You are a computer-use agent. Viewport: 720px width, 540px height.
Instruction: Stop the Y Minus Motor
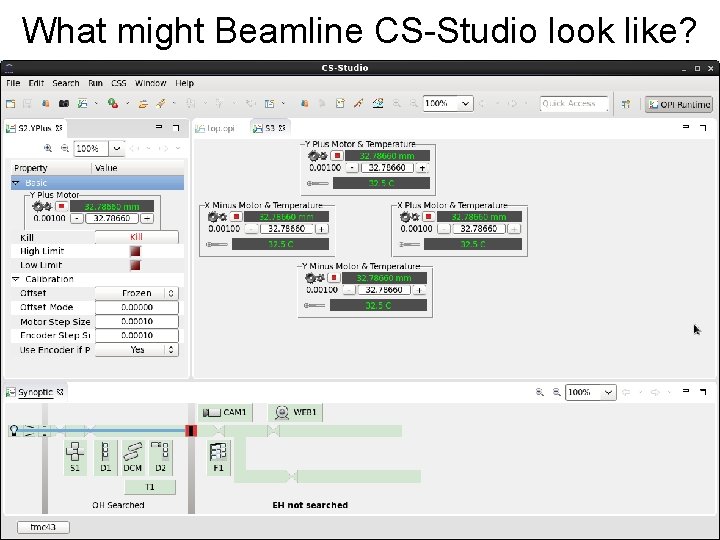334,278
